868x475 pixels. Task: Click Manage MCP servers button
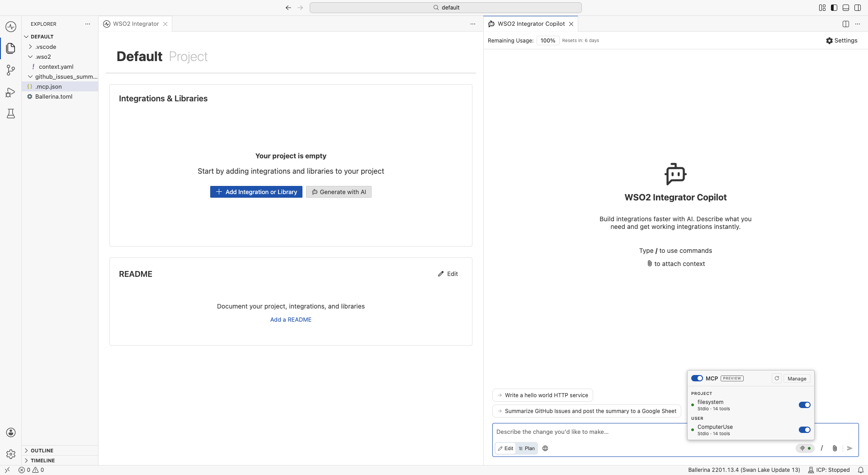(797, 379)
